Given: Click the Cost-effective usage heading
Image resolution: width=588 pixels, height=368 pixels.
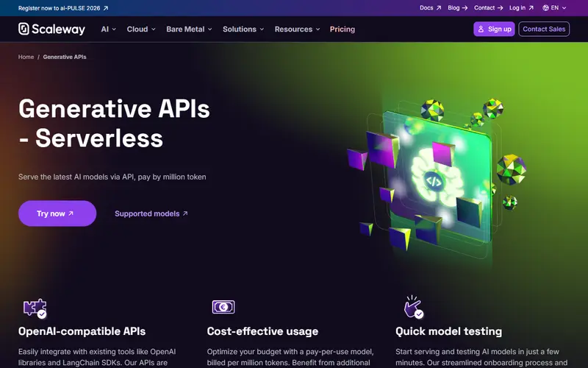Looking at the screenshot, I should click(262, 331).
